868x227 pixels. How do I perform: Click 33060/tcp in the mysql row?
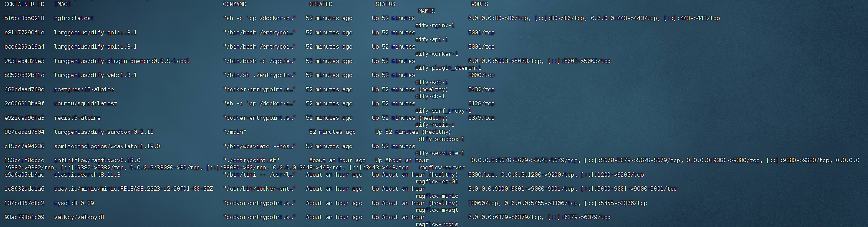(x=483, y=203)
